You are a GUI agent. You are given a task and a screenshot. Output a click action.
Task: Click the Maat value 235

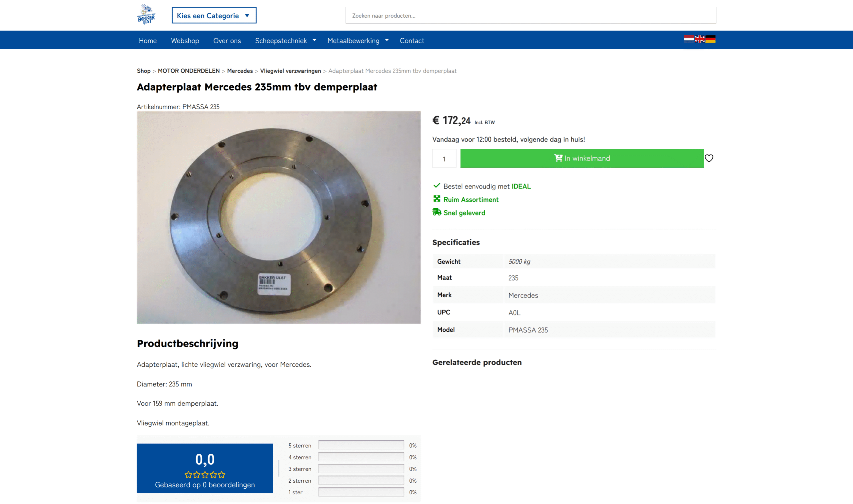tap(513, 278)
